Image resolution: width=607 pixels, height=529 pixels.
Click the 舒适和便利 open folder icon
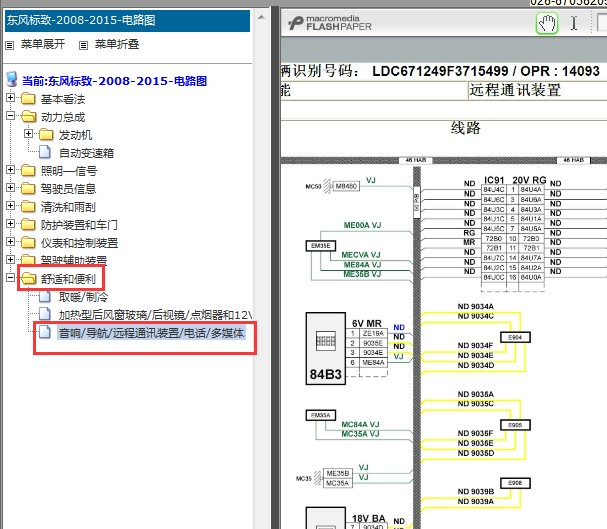point(28,278)
